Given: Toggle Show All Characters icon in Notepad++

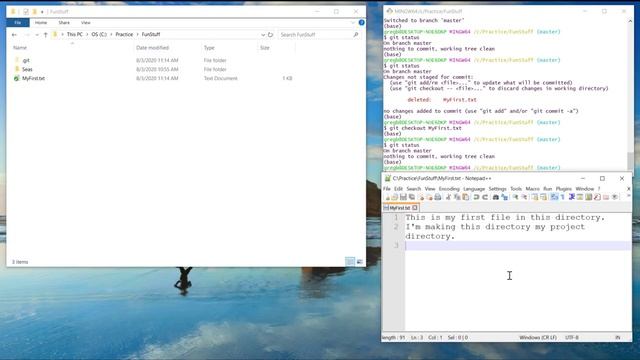Looking at the screenshot, I should point(563,197).
